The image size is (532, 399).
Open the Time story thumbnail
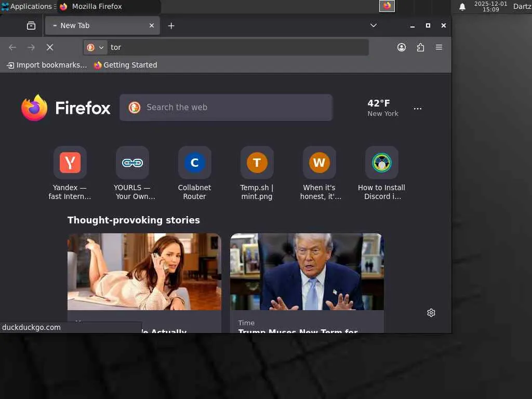(x=307, y=271)
